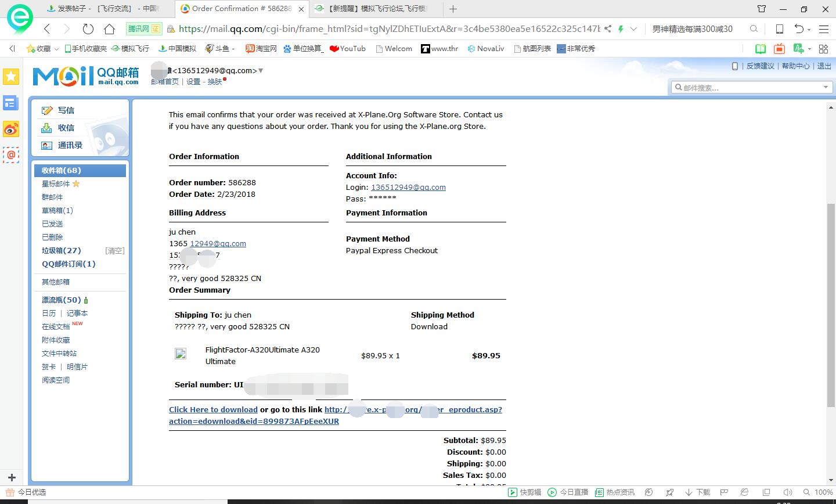Collapse the bookmarks bar left arrow

click(x=12, y=49)
